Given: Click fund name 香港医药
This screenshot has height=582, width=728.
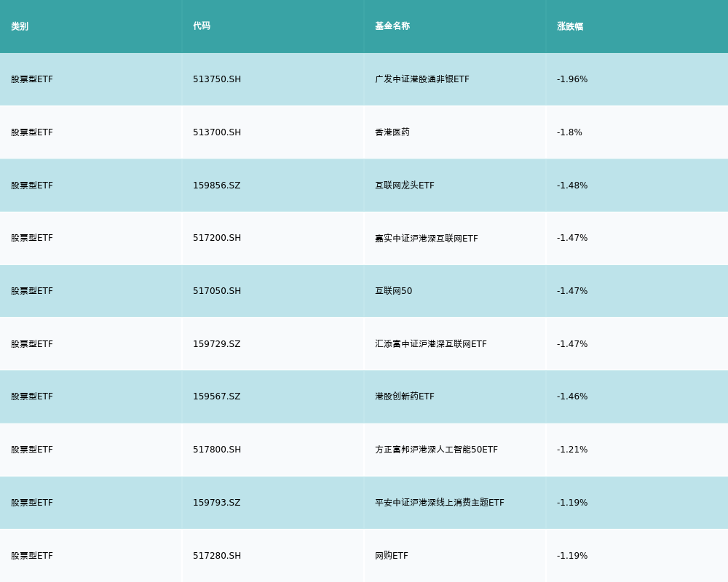Looking at the screenshot, I should (x=392, y=132).
